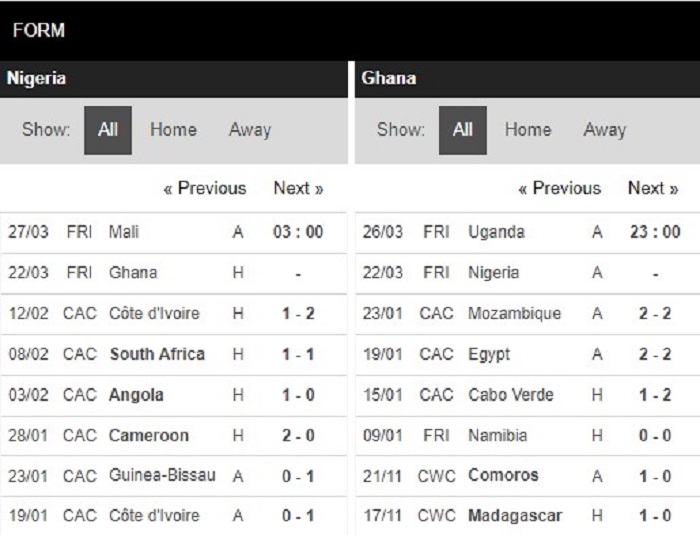Open the Comoros team link
The width and height of the screenshot is (700, 535).
click(x=503, y=476)
